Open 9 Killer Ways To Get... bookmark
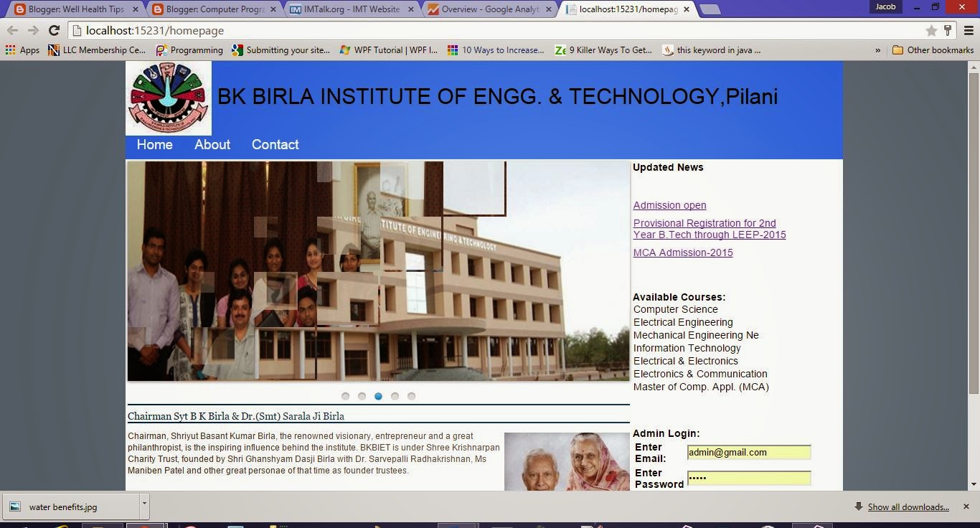Image resolution: width=980 pixels, height=528 pixels. (603, 50)
